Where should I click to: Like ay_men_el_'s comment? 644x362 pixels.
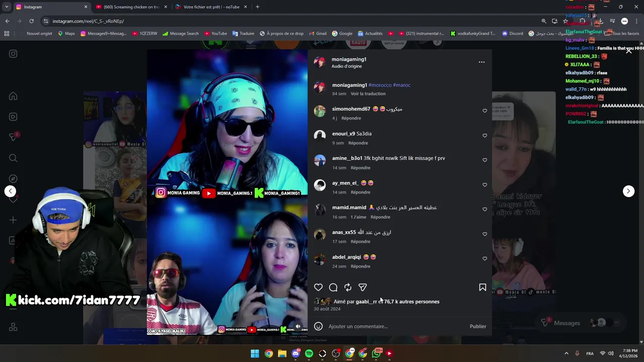coord(485,185)
